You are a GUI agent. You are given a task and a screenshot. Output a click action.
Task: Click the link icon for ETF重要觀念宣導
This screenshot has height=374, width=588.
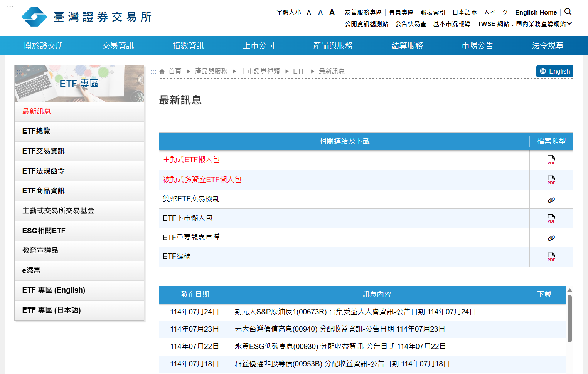551,238
